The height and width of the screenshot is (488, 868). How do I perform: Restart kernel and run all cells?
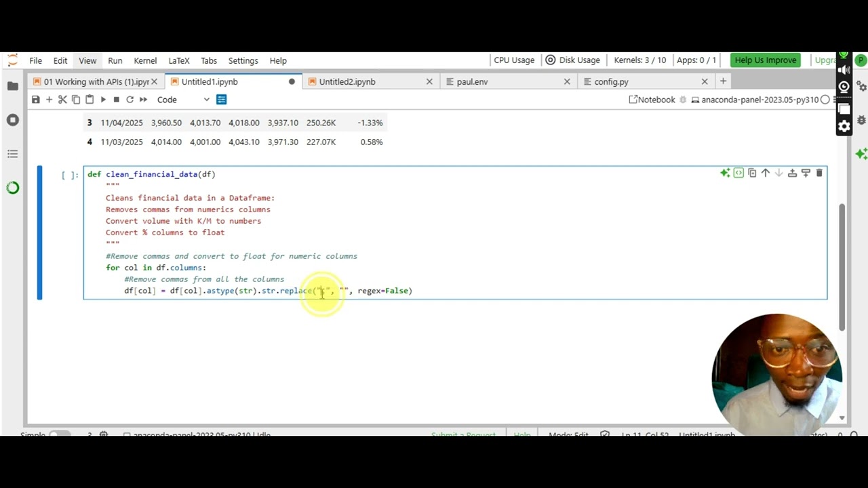click(143, 100)
